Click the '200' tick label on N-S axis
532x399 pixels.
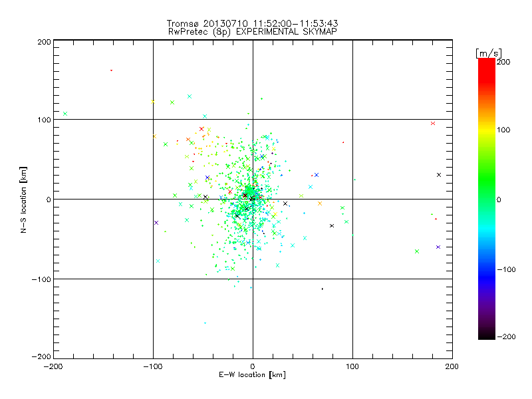[44, 42]
